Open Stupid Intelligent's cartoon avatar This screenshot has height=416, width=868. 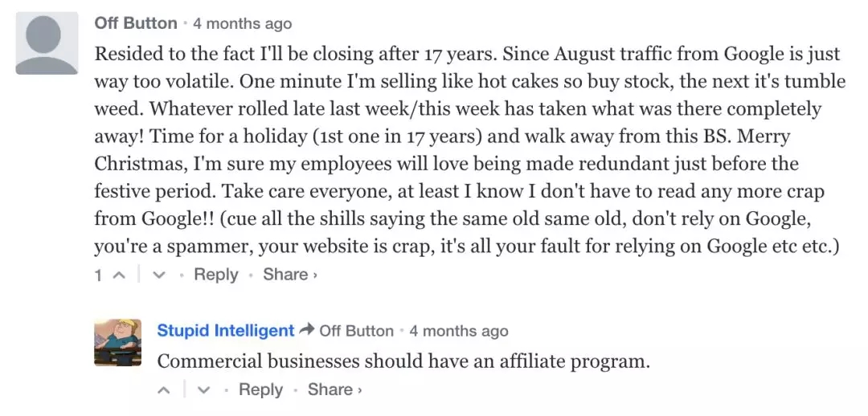click(117, 342)
